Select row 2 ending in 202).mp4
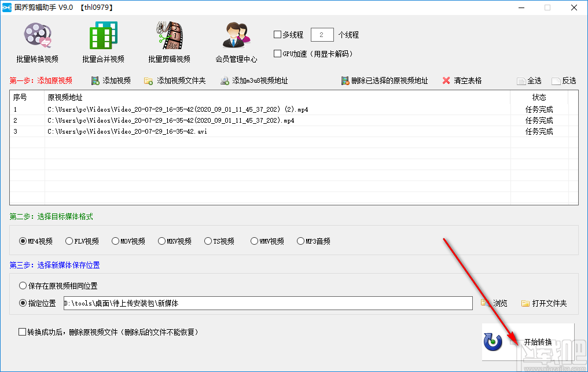This screenshot has height=372, width=588. (x=293, y=120)
